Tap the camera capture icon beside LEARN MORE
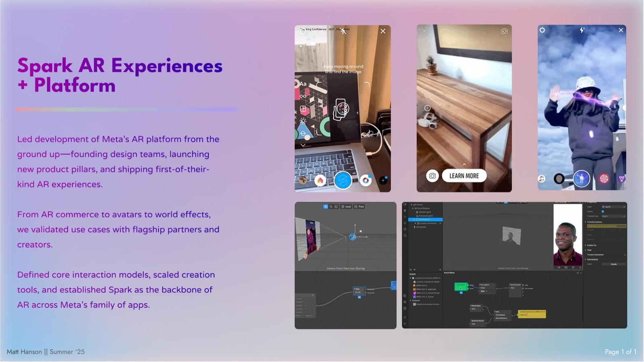The image size is (644, 362). 432,176
